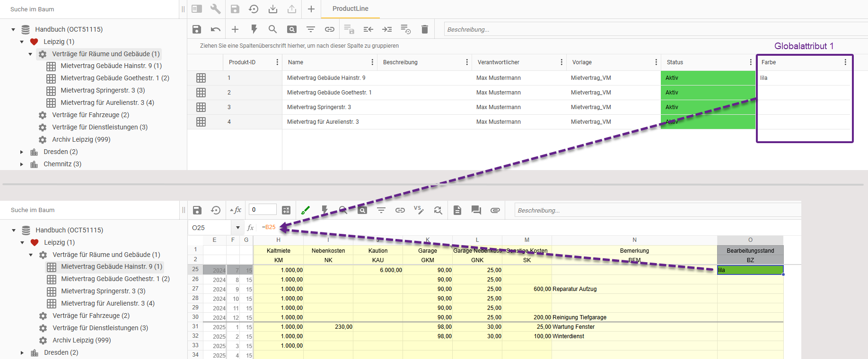Open the Farbe column options menu
The width and height of the screenshot is (868, 359).
click(845, 62)
